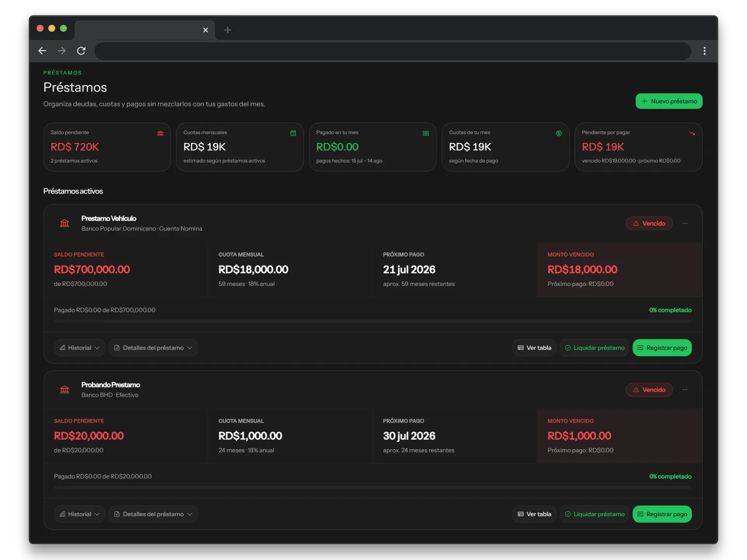Screen dimensions: 747x560
Task: Open the browser three-dot menu
Action: tap(704, 51)
